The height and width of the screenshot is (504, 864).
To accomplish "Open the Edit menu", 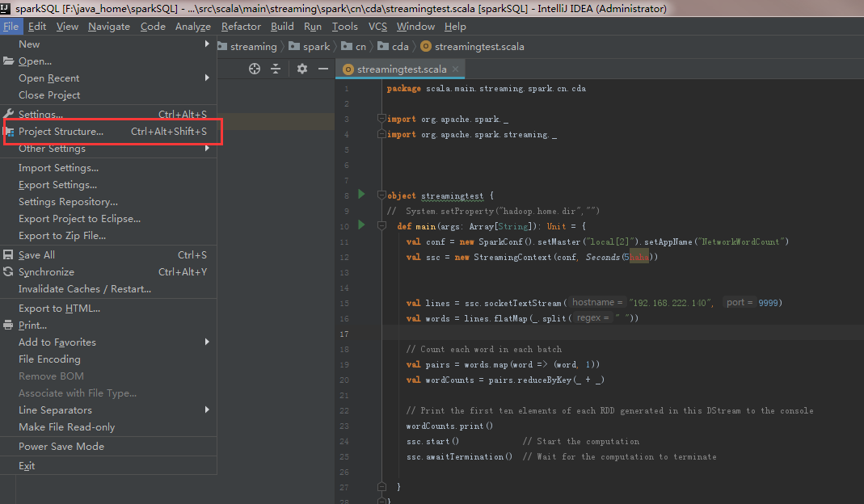I will pyautogui.click(x=37, y=27).
